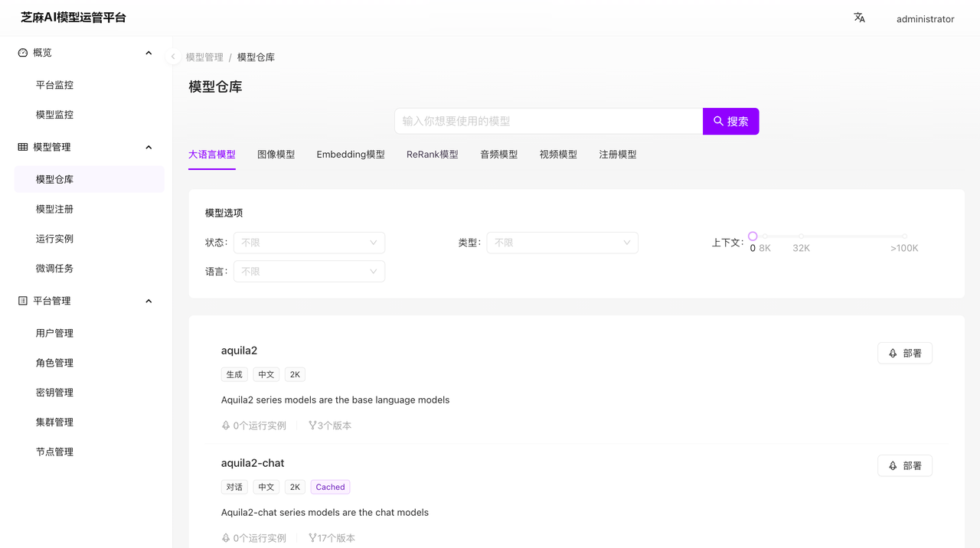
Task: Click the rocket icon beside aquila2 running instances
Action: [226, 426]
